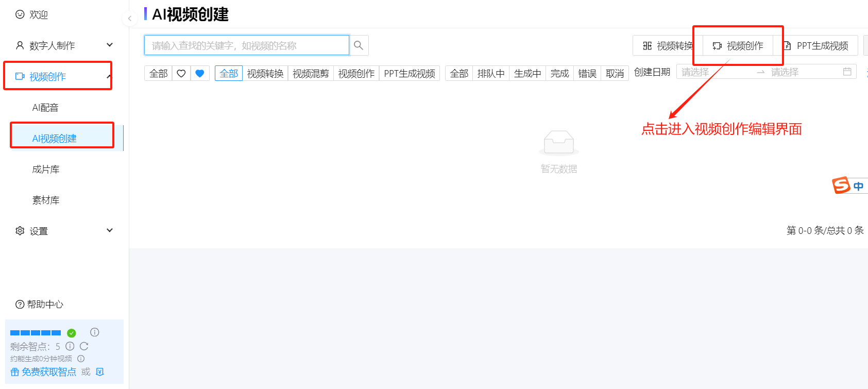Image resolution: width=868 pixels, height=389 pixels.
Task: Click the yuan purchase icon after 或
Action: coord(100,371)
